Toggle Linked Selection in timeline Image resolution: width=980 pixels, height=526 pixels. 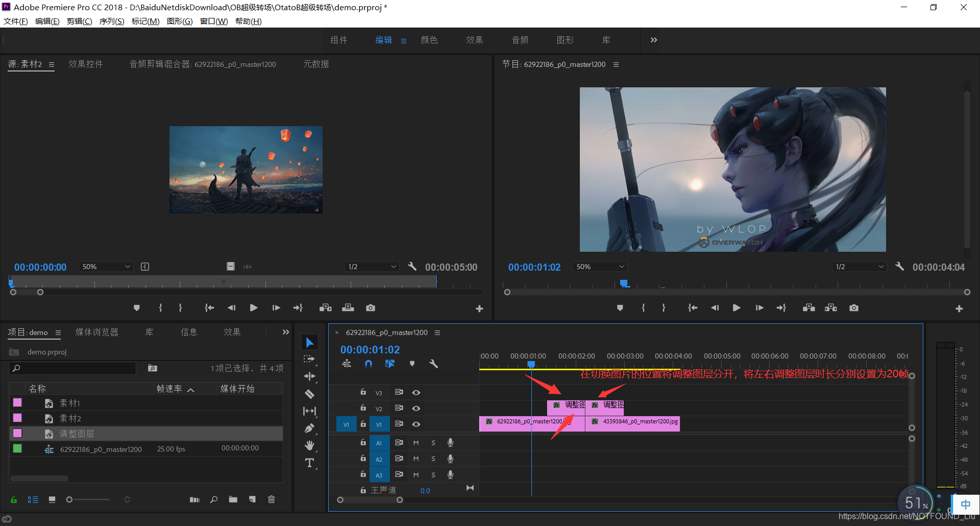[x=390, y=364]
